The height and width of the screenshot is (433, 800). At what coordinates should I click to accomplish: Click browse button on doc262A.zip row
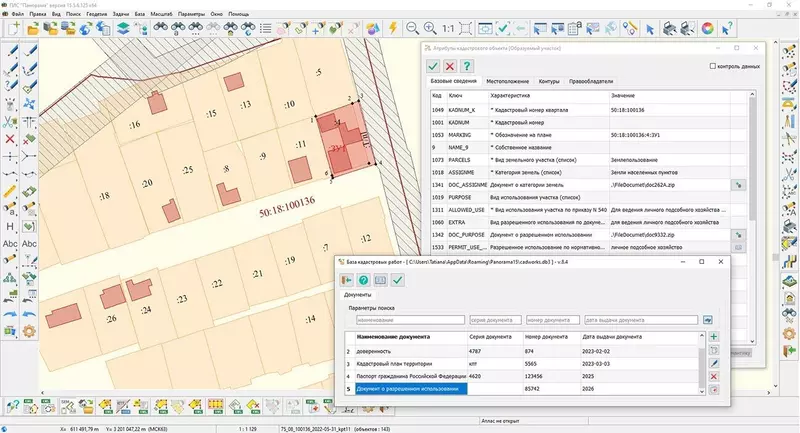point(738,185)
